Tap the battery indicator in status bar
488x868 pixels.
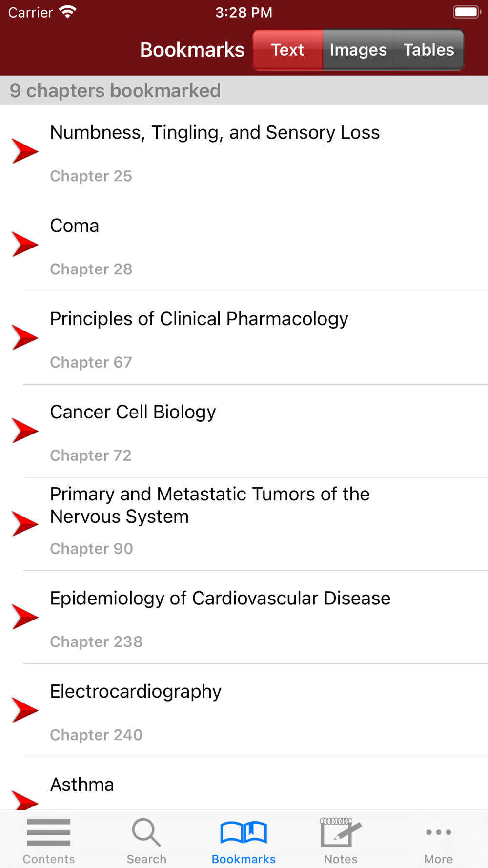coord(467,12)
